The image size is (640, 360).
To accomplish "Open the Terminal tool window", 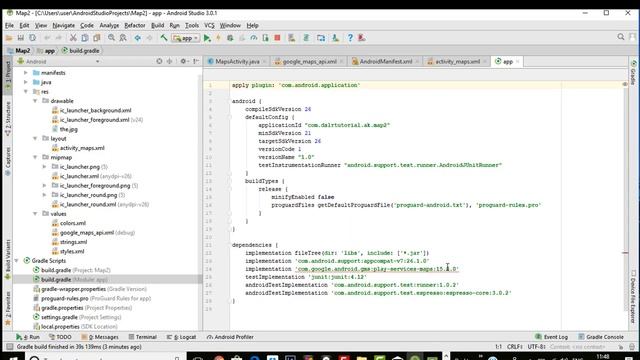I will point(142,337).
